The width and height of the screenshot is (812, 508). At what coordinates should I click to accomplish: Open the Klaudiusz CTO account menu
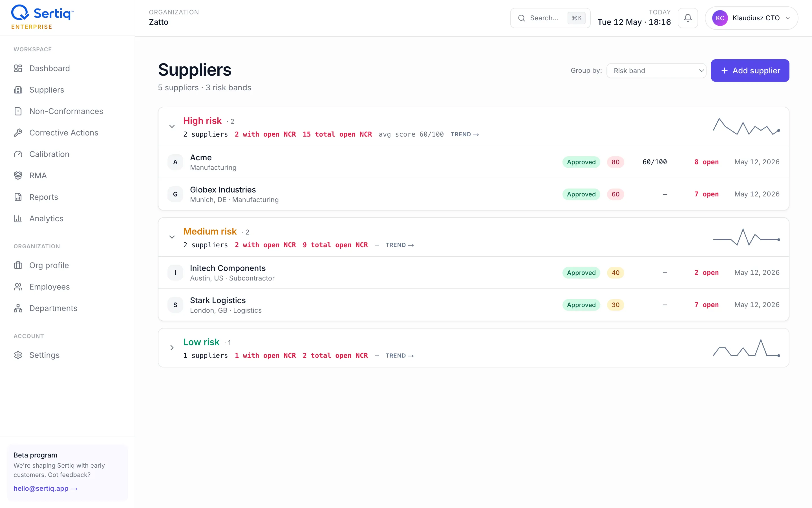point(752,18)
